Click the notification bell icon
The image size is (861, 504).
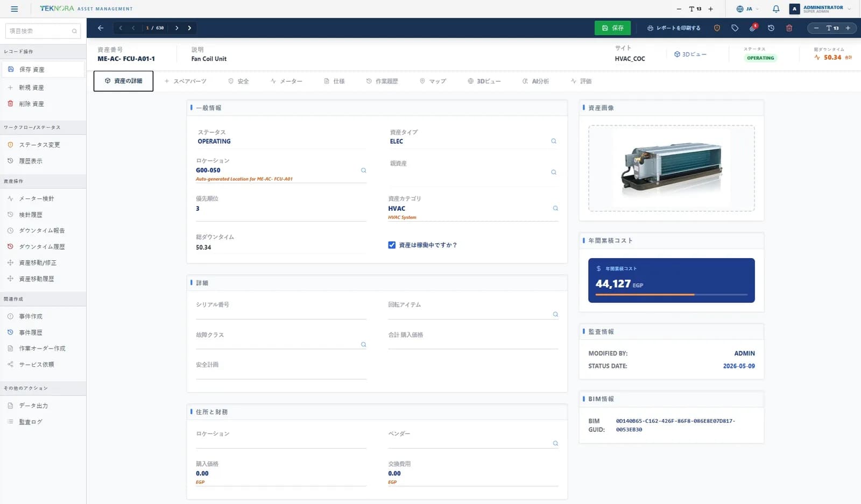tap(776, 9)
